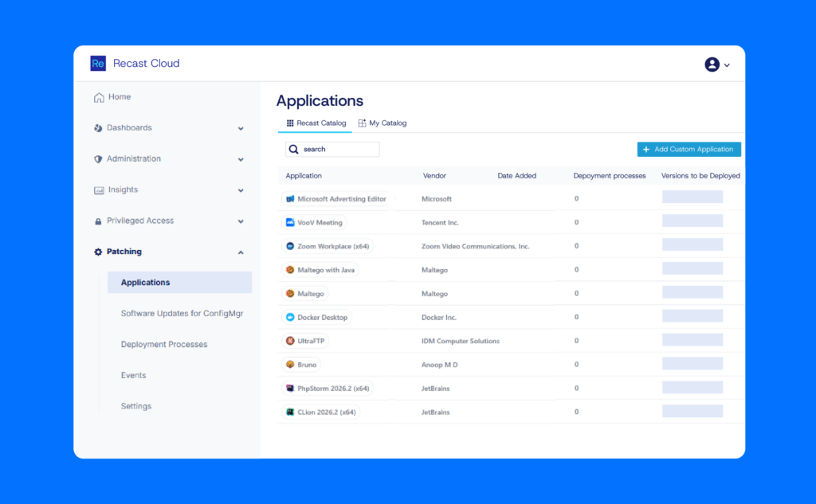
Task: Click the VooV Meeting app icon
Action: [x=290, y=223]
